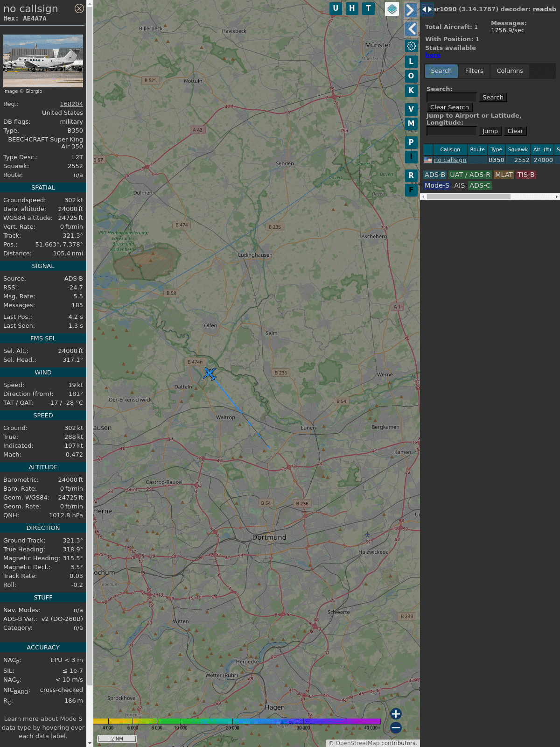Close the selected aircraft info panel

pyautogui.click(x=79, y=8)
